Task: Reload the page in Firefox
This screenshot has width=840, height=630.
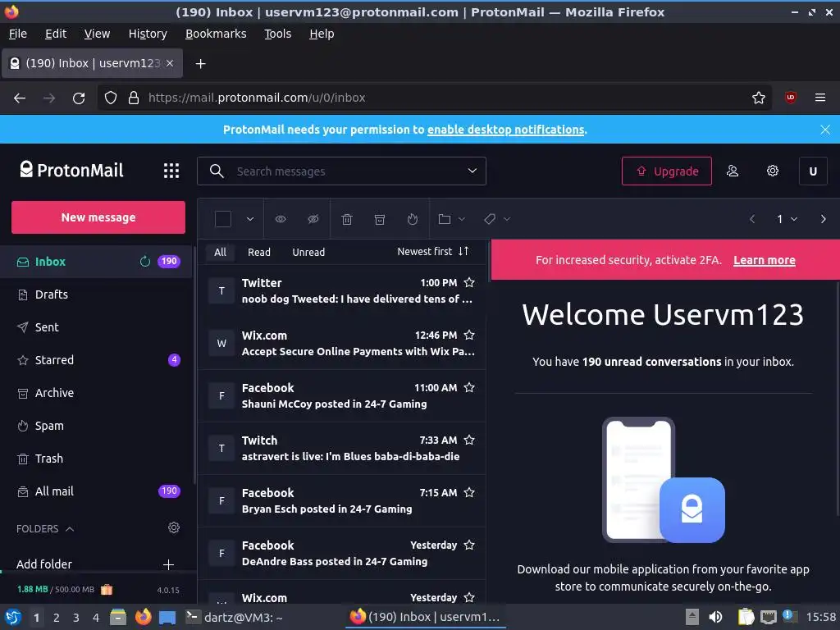Action: (79, 98)
